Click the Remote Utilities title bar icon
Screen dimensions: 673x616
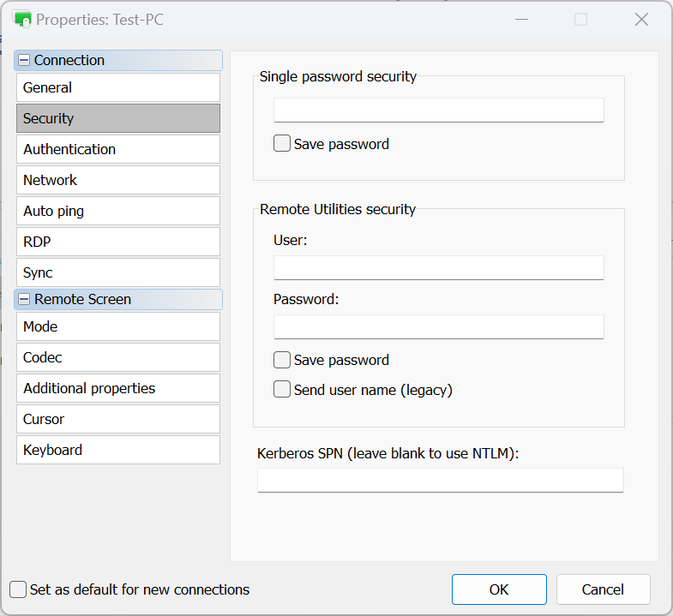click(22, 19)
